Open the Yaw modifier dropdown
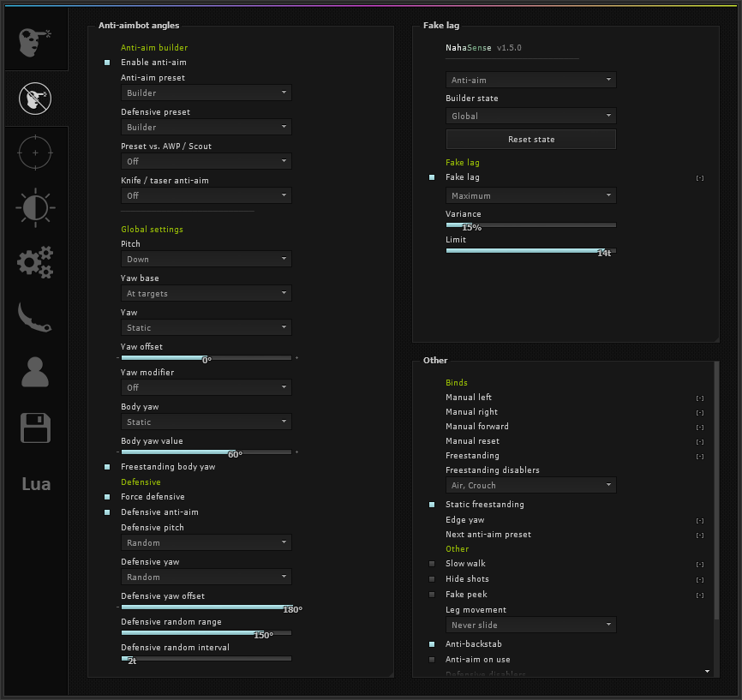742x700 pixels. point(206,387)
